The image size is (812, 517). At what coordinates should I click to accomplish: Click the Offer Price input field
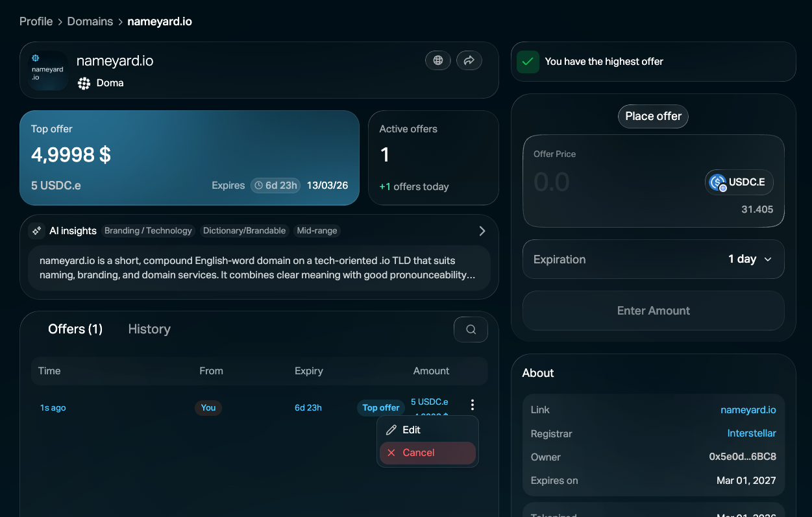pos(610,182)
